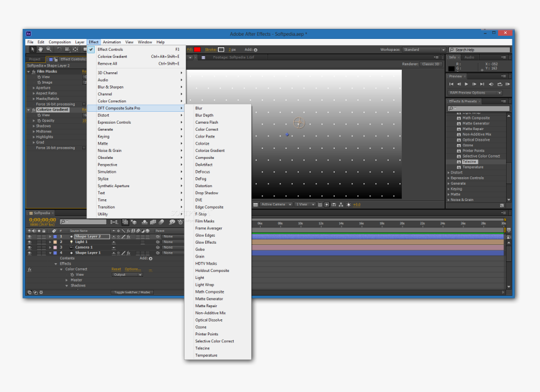The width and height of the screenshot is (540, 392).
Task: Open the Workspace Standard dropdown
Action: pos(424,50)
